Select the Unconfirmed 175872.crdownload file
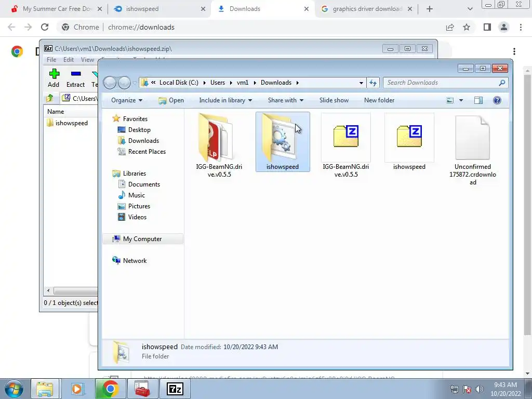The image size is (532, 399). (x=473, y=150)
